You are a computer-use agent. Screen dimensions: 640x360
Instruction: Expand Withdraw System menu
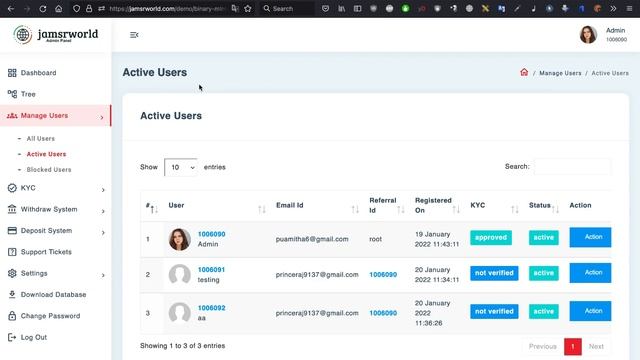[x=56, y=209]
